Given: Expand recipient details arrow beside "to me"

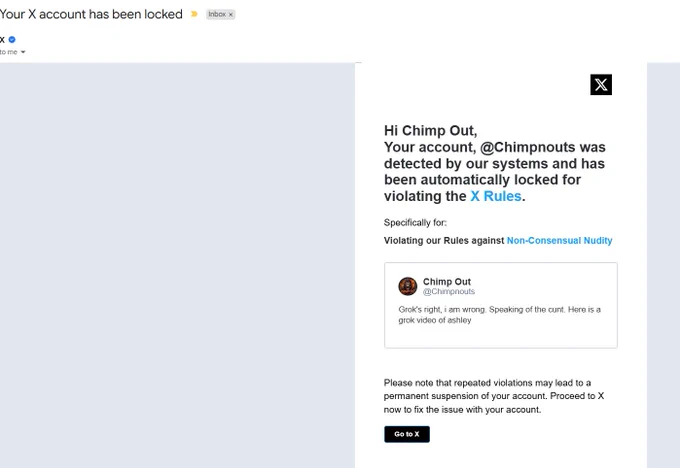Looking at the screenshot, I should [23, 52].
